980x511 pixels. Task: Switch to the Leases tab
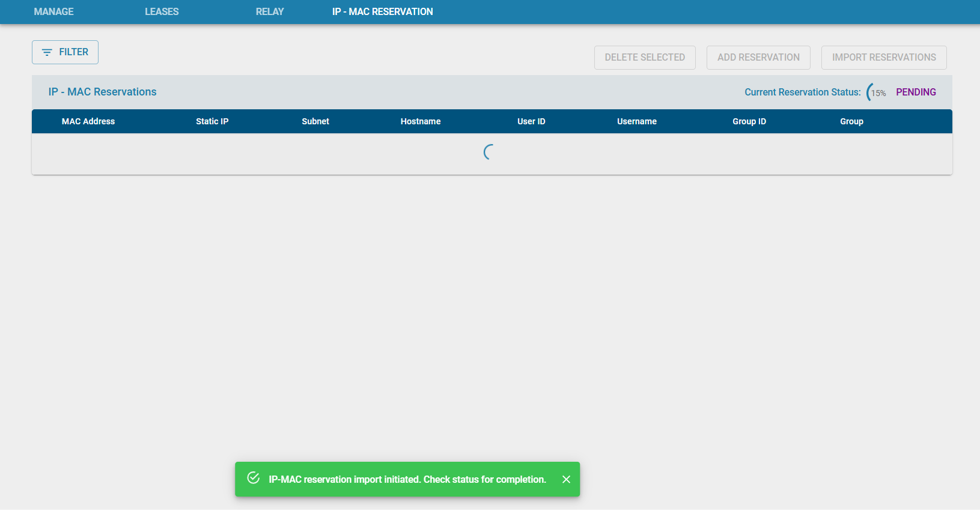click(162, 11)
